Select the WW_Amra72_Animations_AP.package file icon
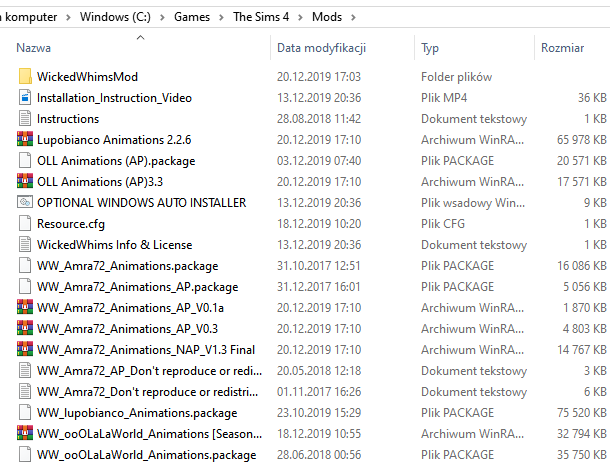 pyautogui.click(x=25, y=286)
